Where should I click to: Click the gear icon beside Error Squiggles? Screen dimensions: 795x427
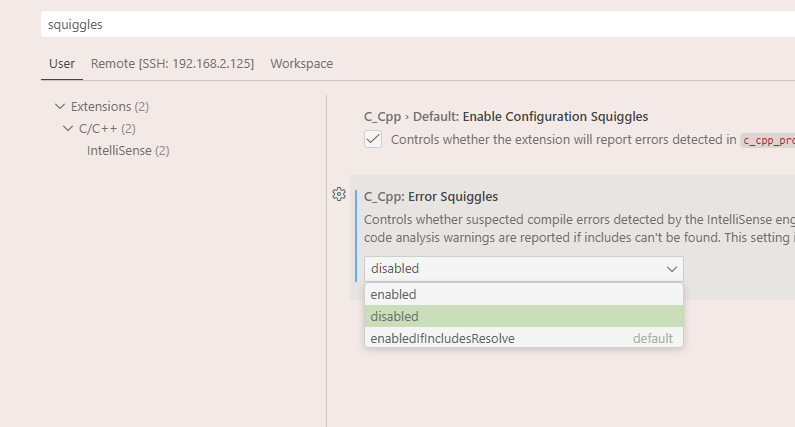(x=338, y=194)
